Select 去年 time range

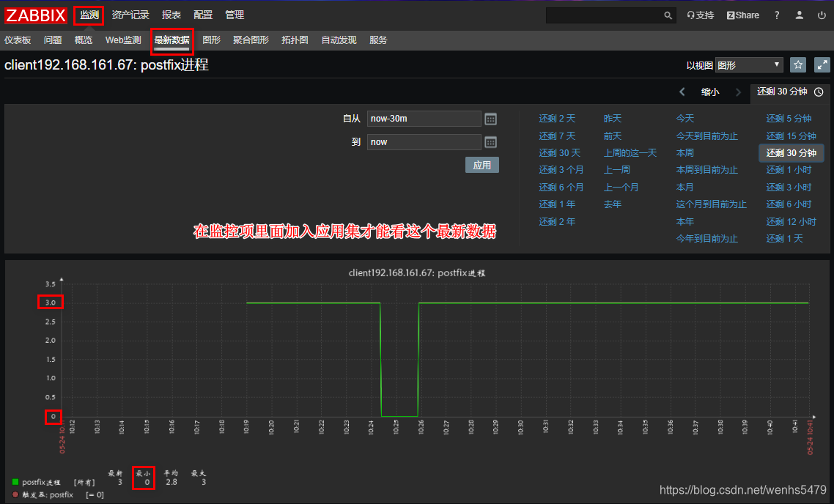(x=613, y=204)
